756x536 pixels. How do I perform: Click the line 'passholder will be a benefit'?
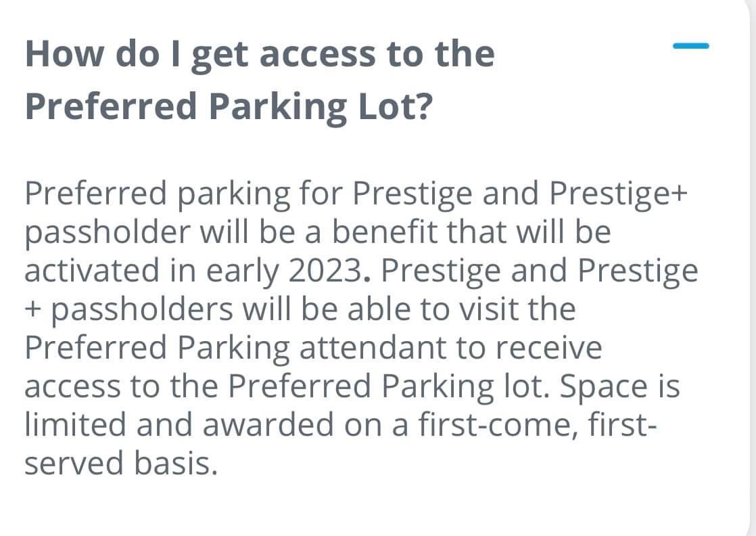318,233
